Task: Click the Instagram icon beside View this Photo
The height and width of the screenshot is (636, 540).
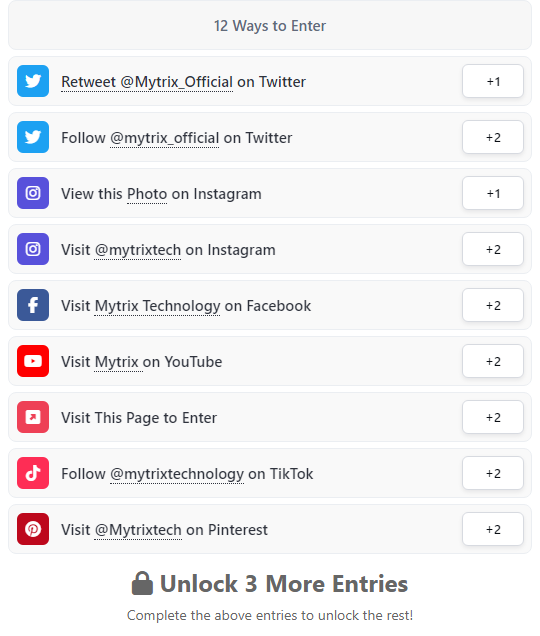Action: coord(33,193)
